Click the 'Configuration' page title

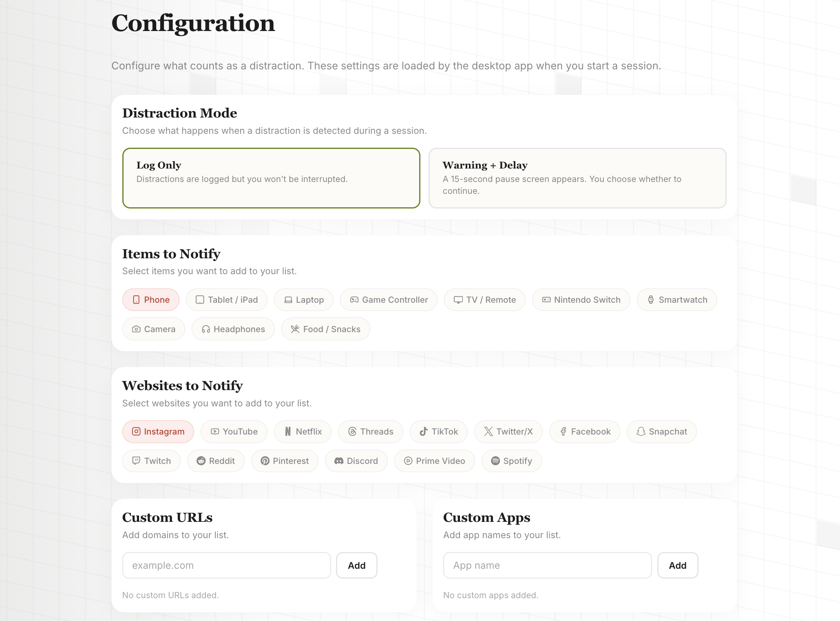pyautogui.click(x=193, y=23)
